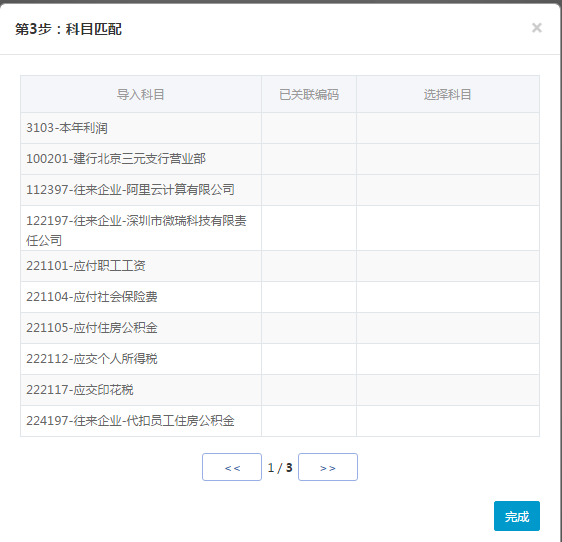Select the 112397-往来企业-阿里云计算有限公司 row

tap(280, 190)
